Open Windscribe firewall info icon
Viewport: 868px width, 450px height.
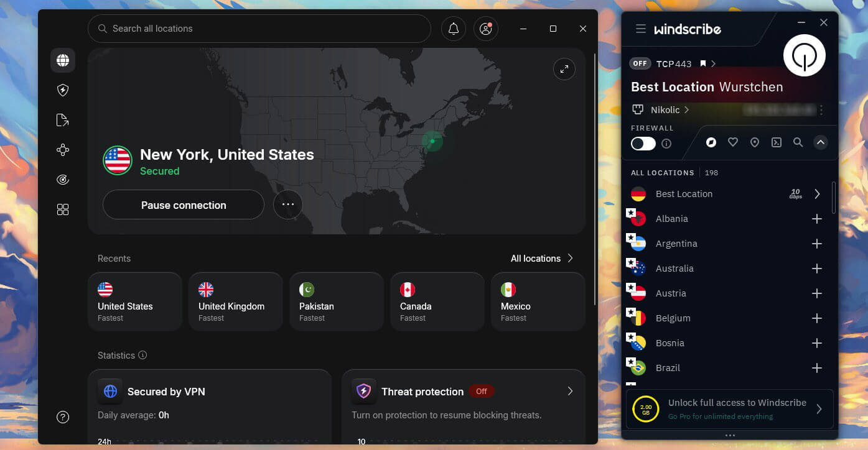point(666,144)
